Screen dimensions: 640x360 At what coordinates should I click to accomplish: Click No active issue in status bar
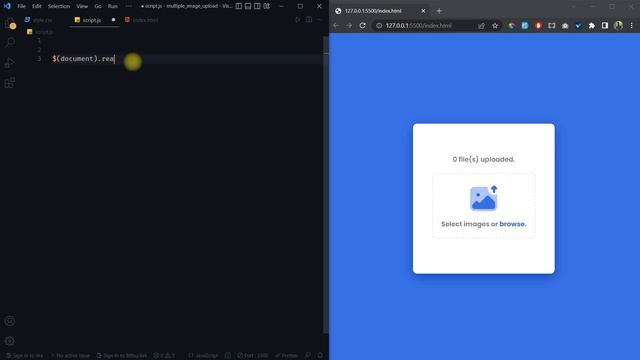(70, 356)
